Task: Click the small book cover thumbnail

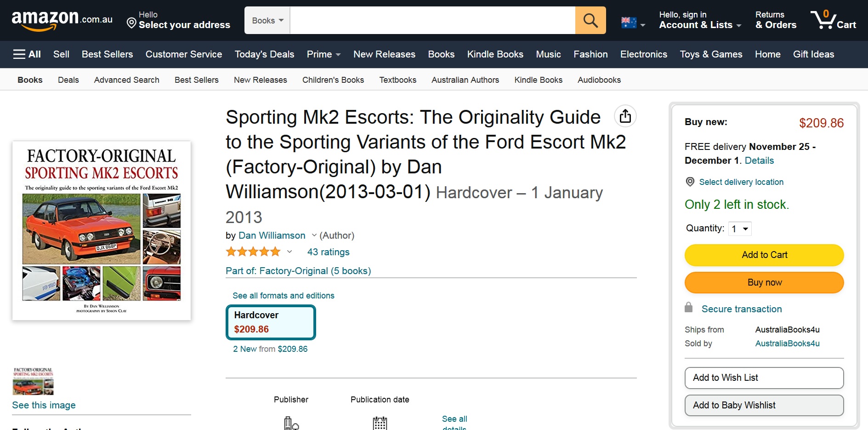Action: coord(33,381)
